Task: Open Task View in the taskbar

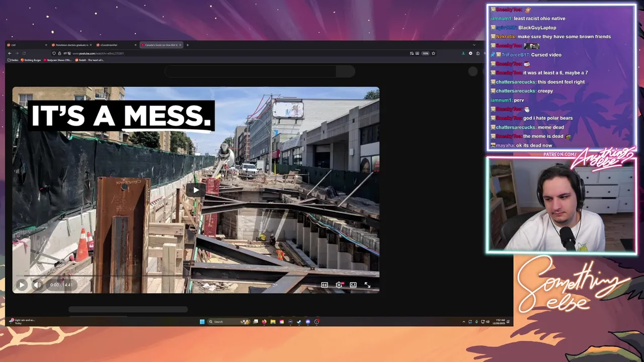Action: (x=256, y=322)
